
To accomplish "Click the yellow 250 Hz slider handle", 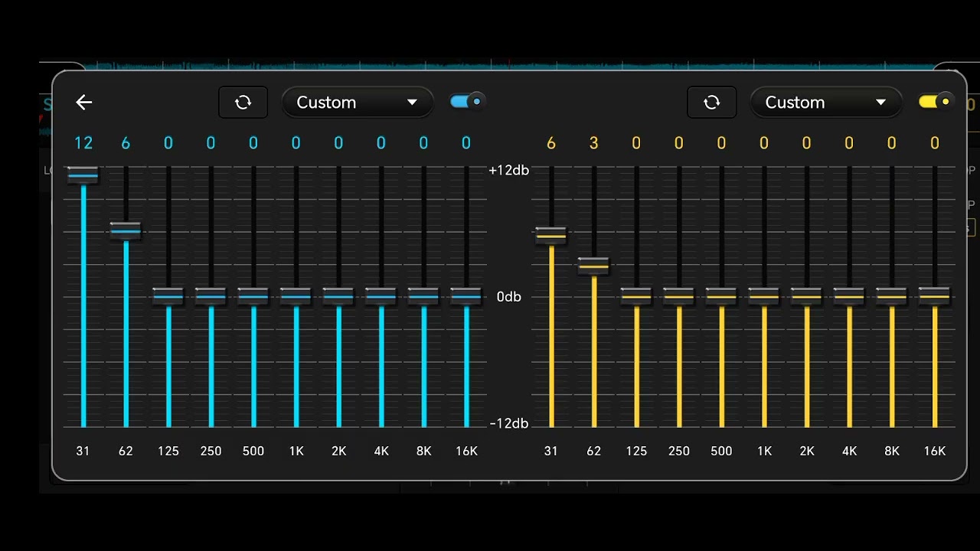I will [679, 296].
